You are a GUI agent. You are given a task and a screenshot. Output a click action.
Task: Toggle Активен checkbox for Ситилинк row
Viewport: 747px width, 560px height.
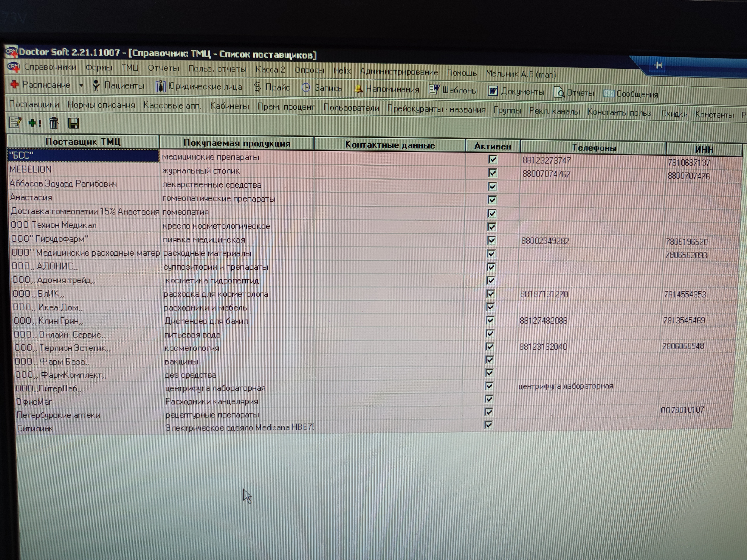[x=488, y=425]
